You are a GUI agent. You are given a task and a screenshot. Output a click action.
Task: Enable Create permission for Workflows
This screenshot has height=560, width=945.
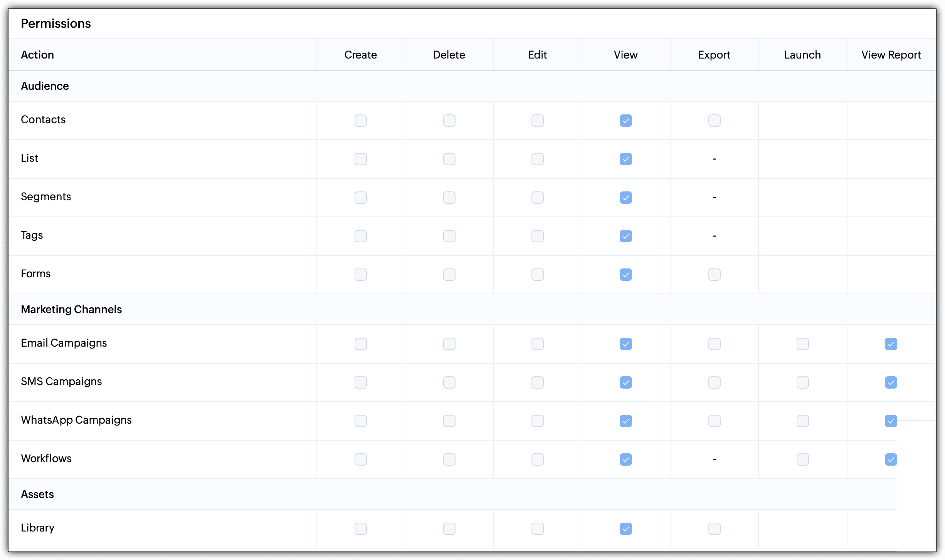[360, 459]
